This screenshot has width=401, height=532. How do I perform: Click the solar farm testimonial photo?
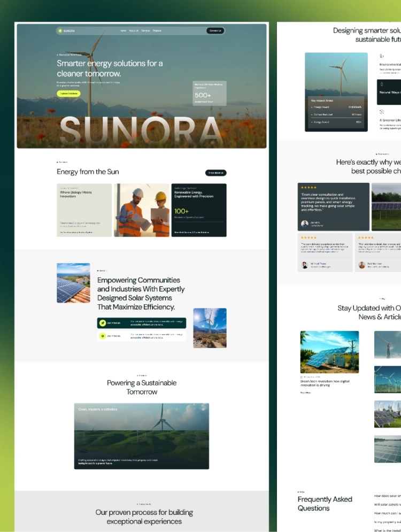pos(387,207)
